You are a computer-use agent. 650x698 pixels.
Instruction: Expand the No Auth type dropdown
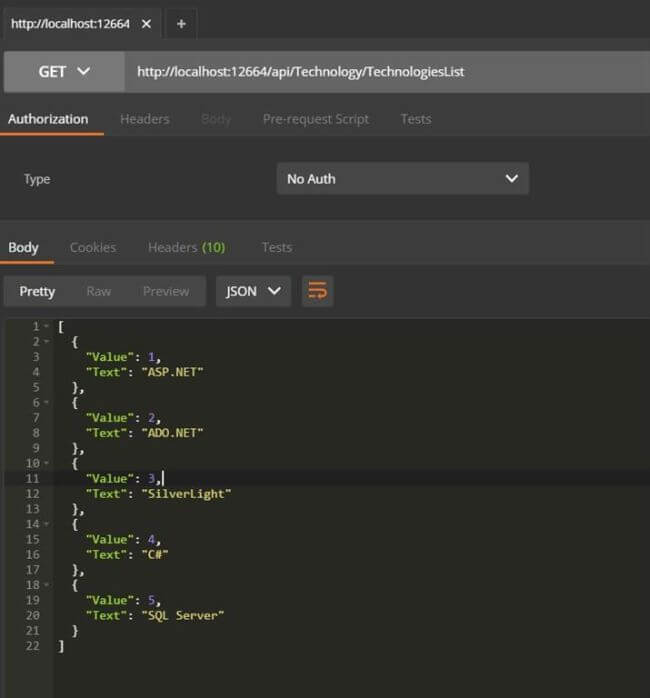tap(402, 179)
